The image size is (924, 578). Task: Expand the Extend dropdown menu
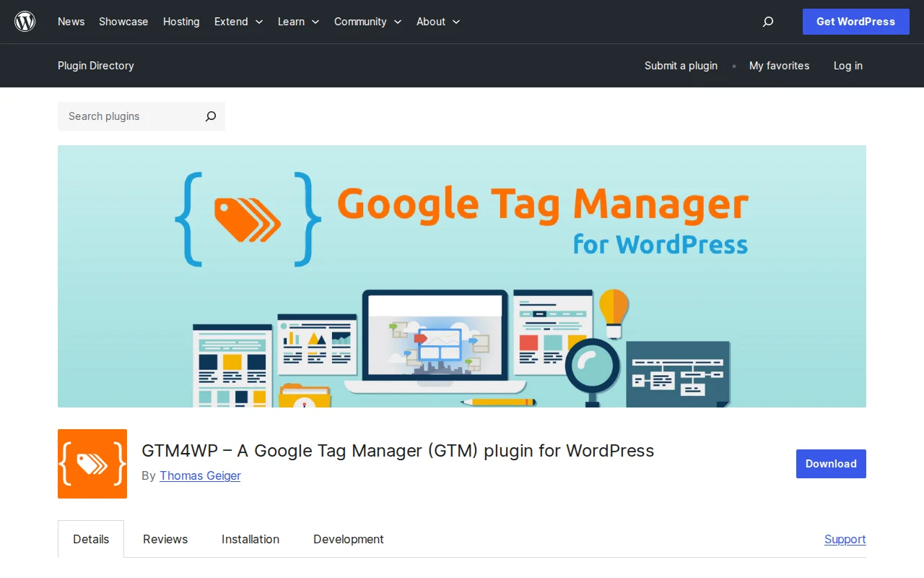(238, 22)
